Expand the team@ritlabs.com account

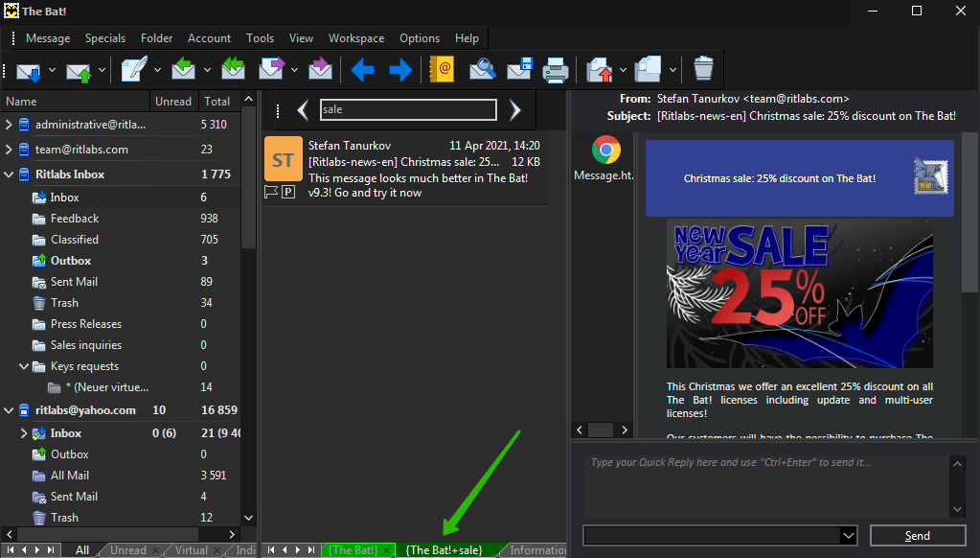9,150
